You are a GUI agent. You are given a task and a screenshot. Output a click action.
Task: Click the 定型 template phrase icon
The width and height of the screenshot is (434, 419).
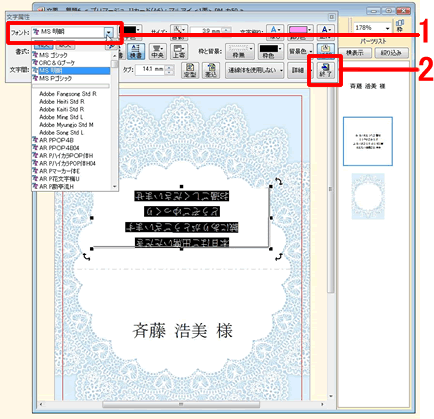[x=190, y=70]
